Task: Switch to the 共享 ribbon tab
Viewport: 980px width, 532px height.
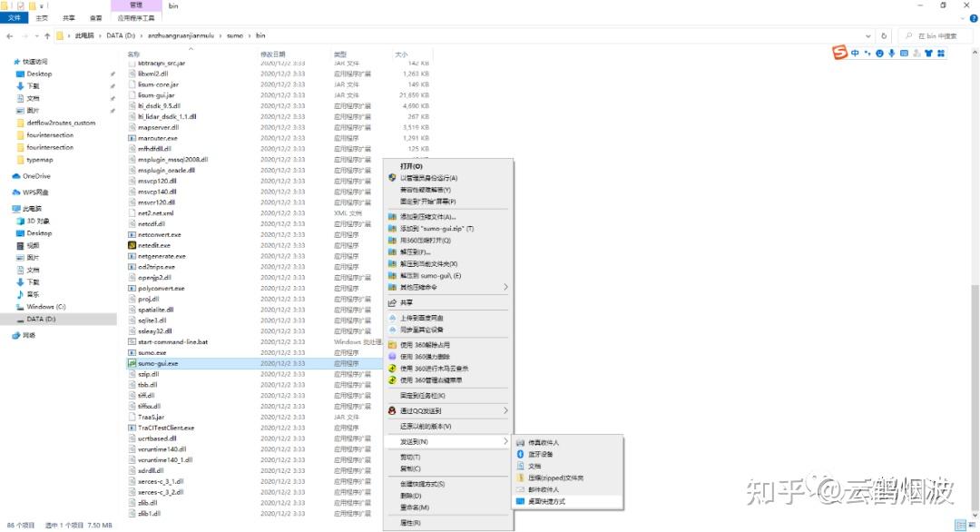Action: pos(69,16)
